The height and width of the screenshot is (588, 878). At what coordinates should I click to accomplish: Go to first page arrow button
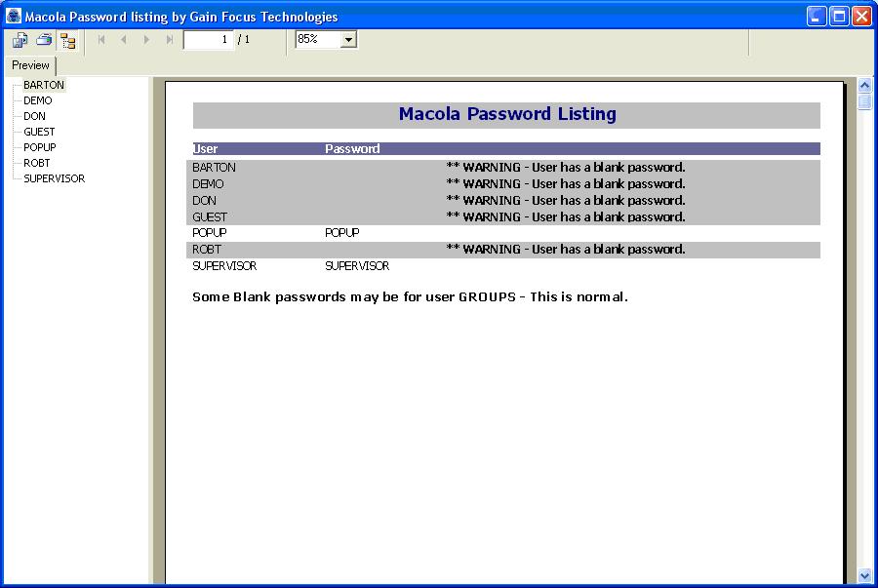coord(101,40)
